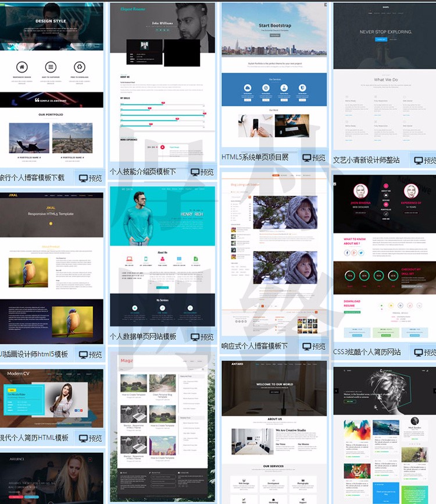The height and width of the screenshot is (504, 436).
Task: Select the Magz magazine template thumbnail
Action: [162, 427]
